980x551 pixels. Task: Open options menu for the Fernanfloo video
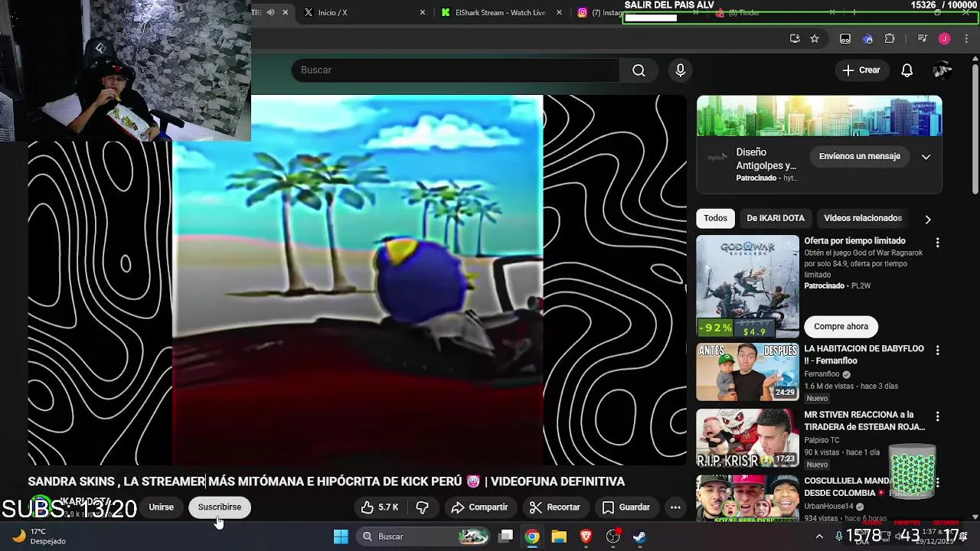937,350
